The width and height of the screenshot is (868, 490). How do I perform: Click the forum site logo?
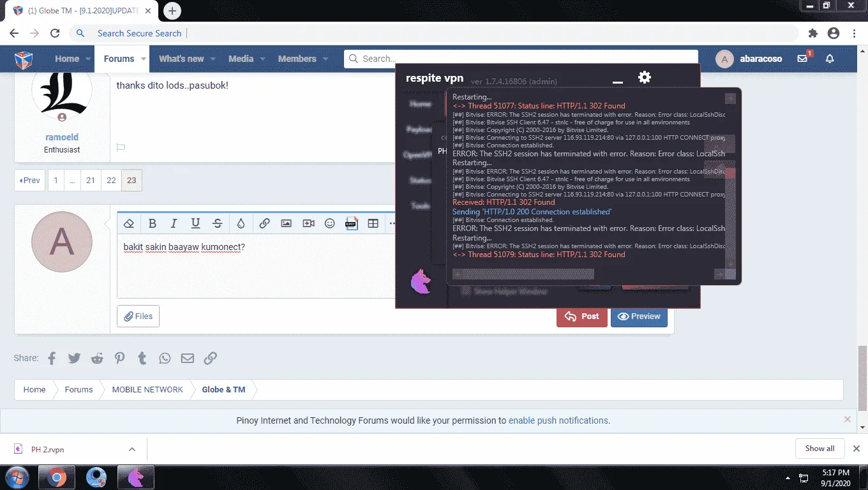pos(24,59)
